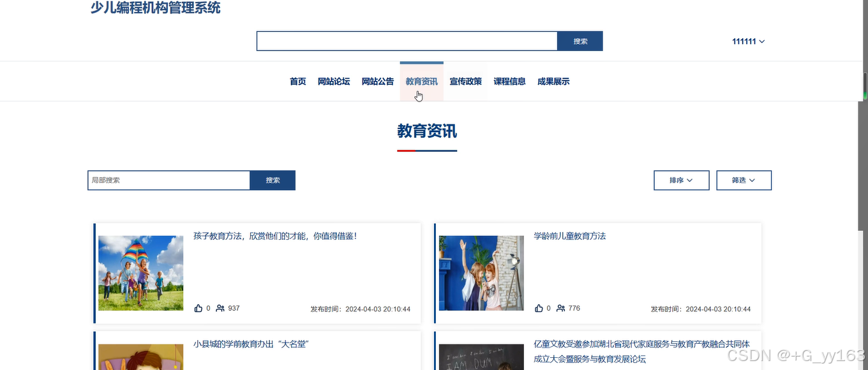868x370 pixels.
Task: Click the viewers icon beside 937
Action: 220,308
